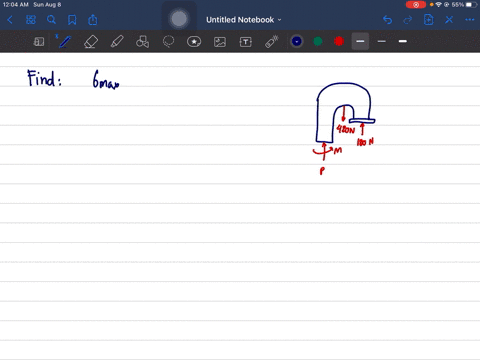The image size is (480, 360).
Task: Tap the 400N force label
Action: point(346,129)
